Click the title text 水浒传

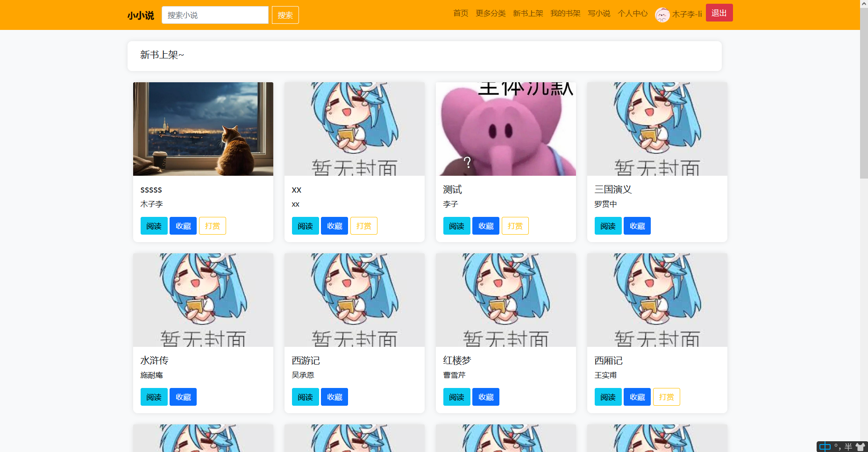coord(154,360)
